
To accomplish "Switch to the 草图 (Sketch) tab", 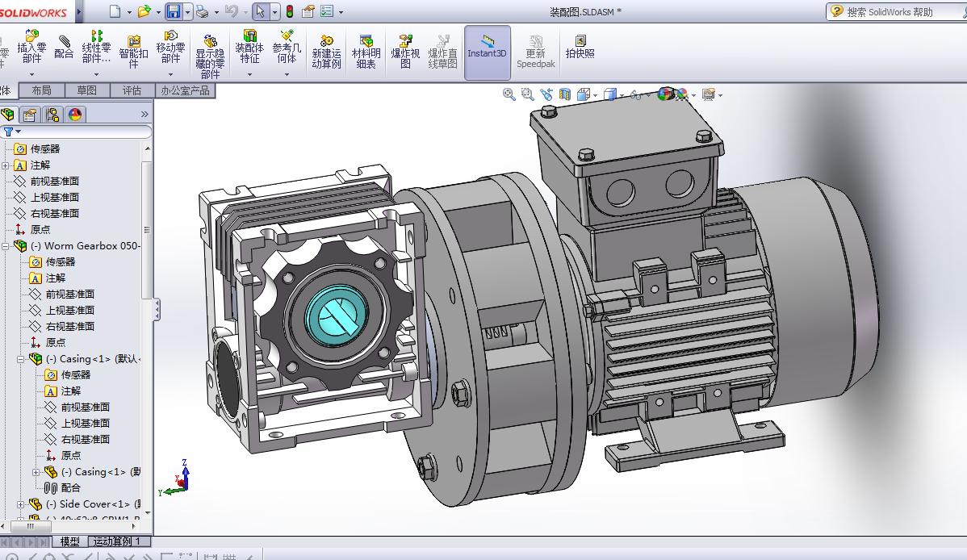I will (x=86, y=90).
